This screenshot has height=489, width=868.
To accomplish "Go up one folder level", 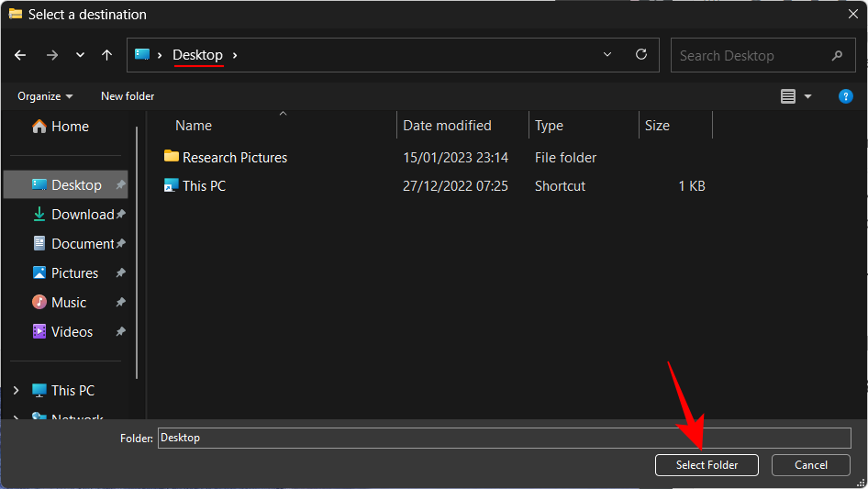I will 106,55.
